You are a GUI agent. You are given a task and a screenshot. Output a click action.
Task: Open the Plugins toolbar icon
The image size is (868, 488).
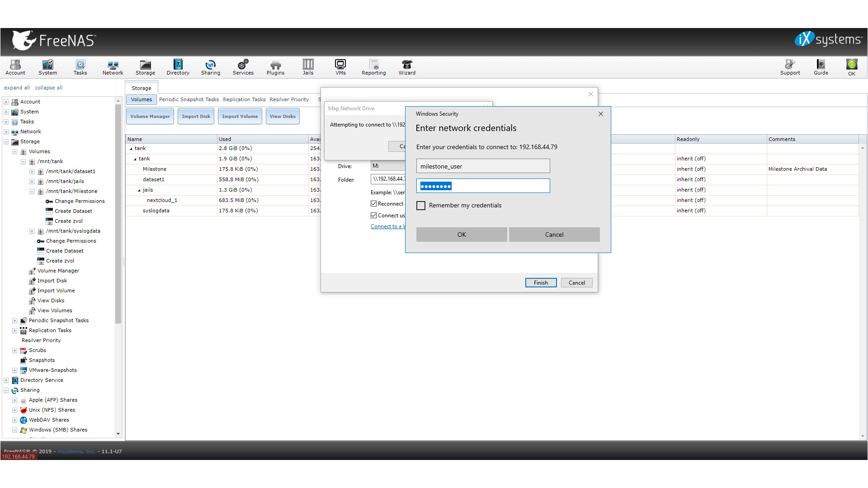(x=275, y=67)
